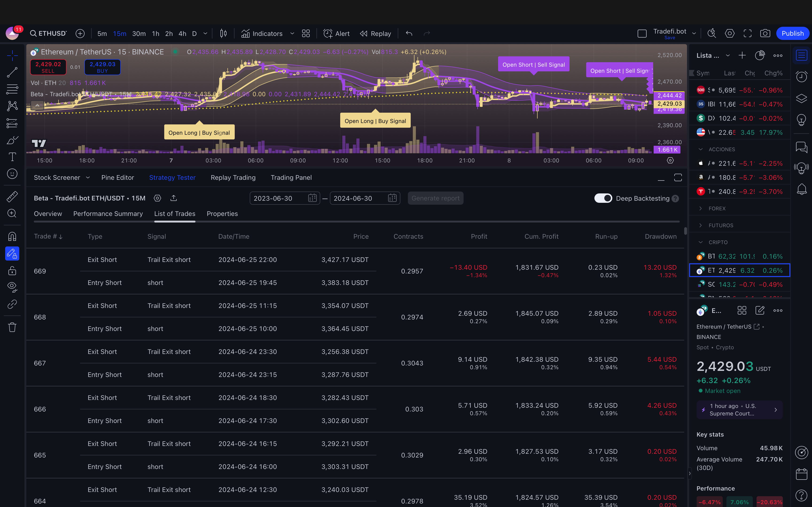Toggle Deep Backtesting switch

(603, 198)
